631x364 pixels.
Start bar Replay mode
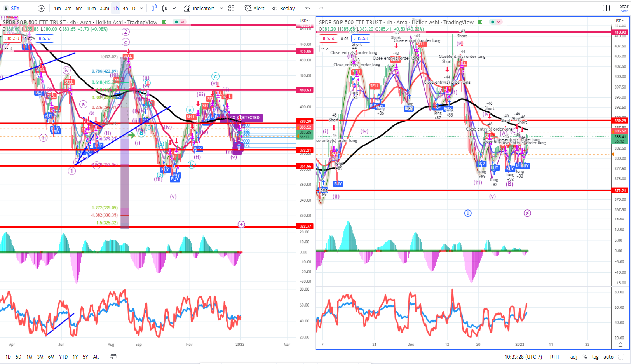(283, 8)
